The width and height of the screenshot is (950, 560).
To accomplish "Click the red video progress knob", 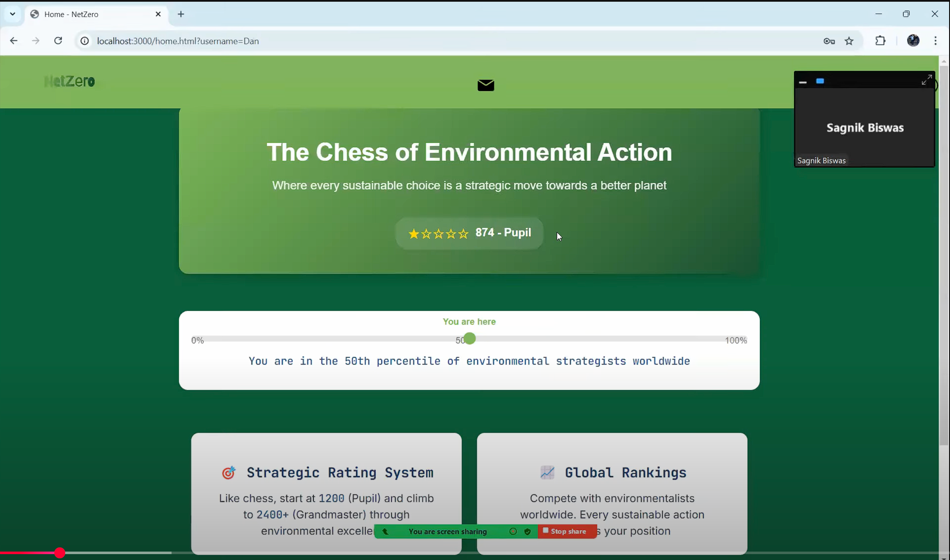I will point(60,553).
